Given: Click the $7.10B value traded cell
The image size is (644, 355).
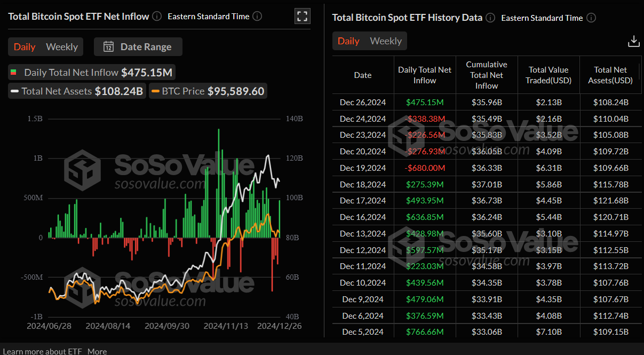Looking at the screenshot, I should point(550,332).
